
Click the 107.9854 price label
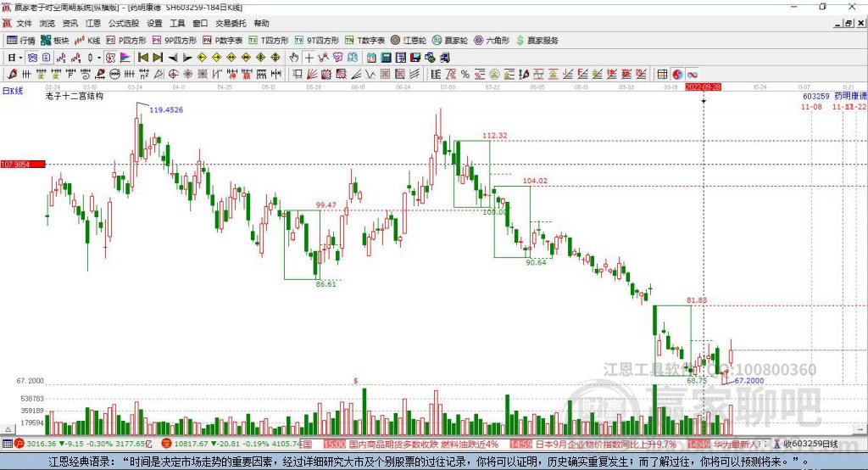pos(23,164)
